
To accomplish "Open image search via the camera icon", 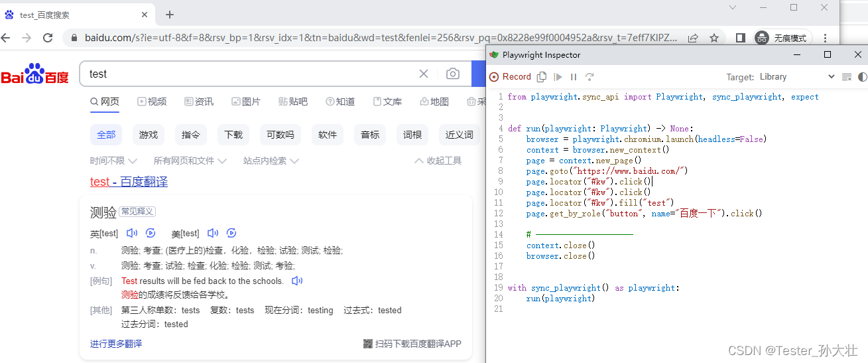I will click(x=453, y=74).
